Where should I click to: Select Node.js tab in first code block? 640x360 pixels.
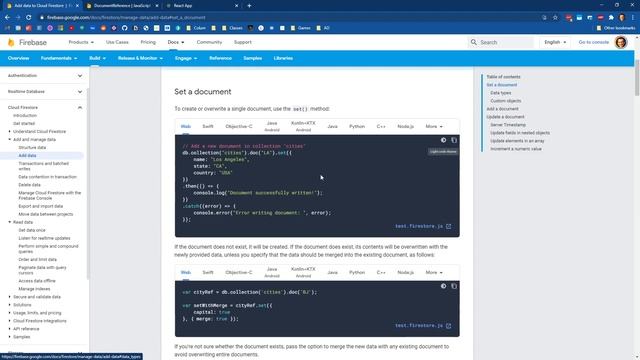pyautogui.click(x=405, y=127)
